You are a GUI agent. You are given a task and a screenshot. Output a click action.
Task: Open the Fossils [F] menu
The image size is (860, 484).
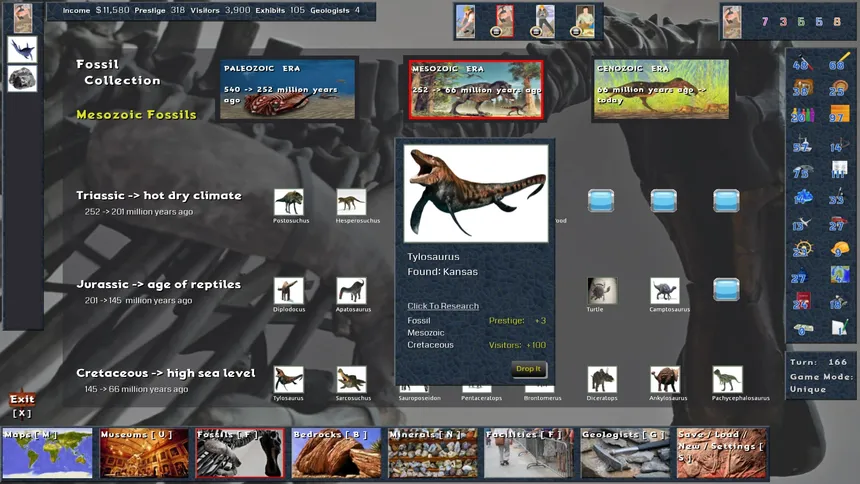[x=240, y=453]
